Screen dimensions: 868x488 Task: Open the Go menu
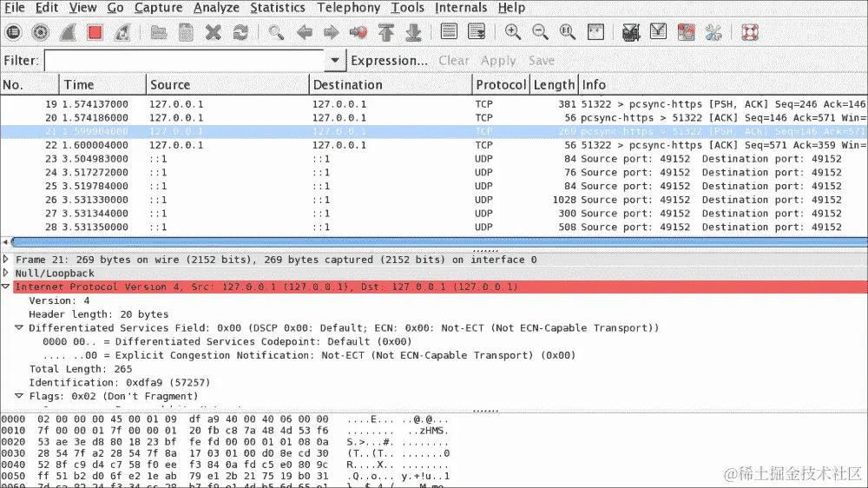tap(115, 8)
